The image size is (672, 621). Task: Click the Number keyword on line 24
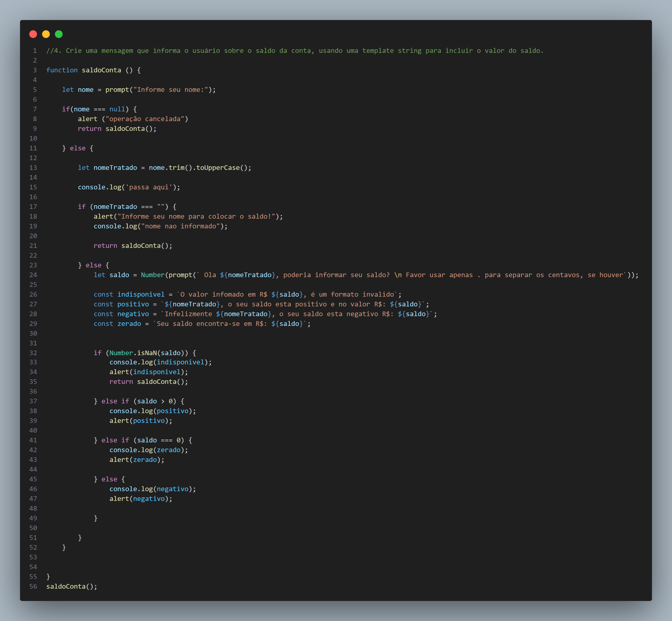[153, 275]
